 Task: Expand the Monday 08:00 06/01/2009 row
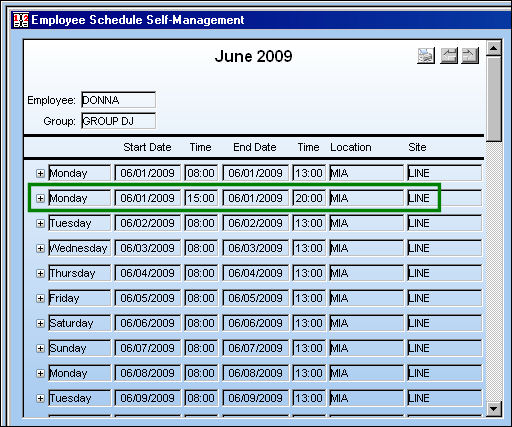click(40, 173)
